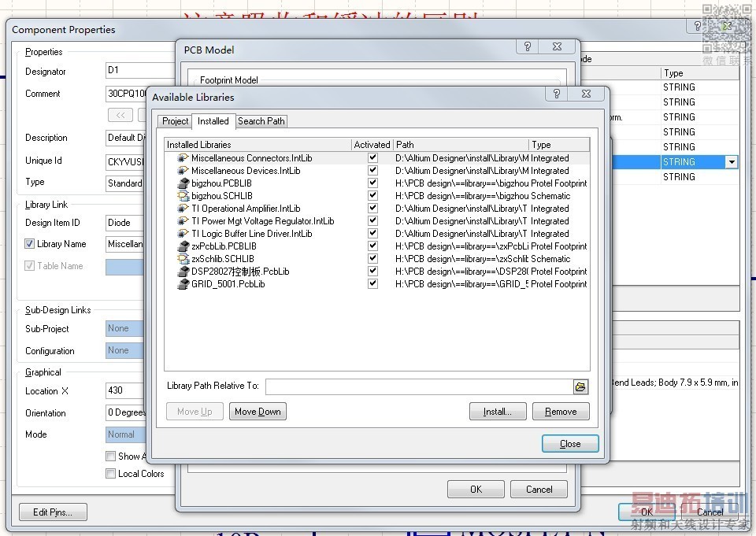Viewport: 756px width, 536px height.
Task: Open the Mode Normal dropdown
Action: tap(124, 434)
